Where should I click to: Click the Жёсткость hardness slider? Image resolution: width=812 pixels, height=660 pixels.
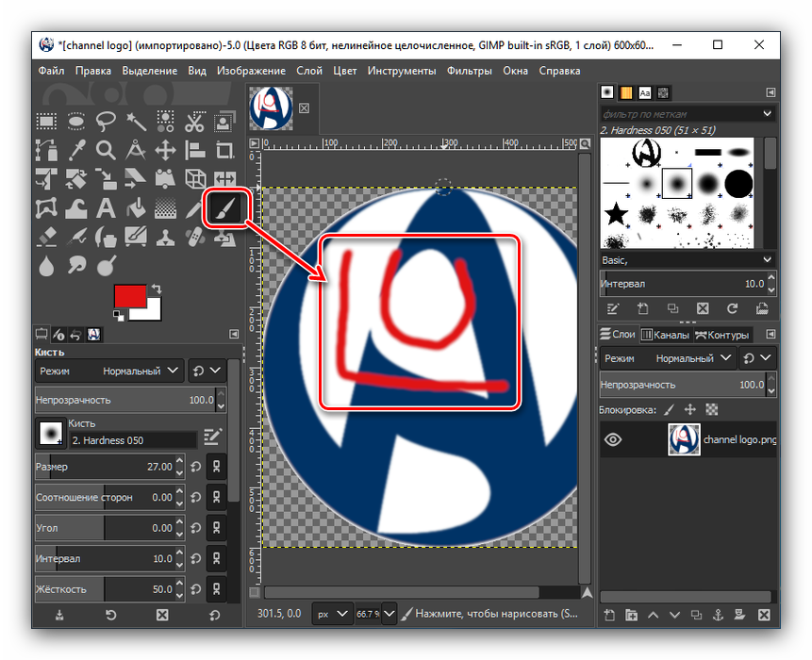pos(107,589)
